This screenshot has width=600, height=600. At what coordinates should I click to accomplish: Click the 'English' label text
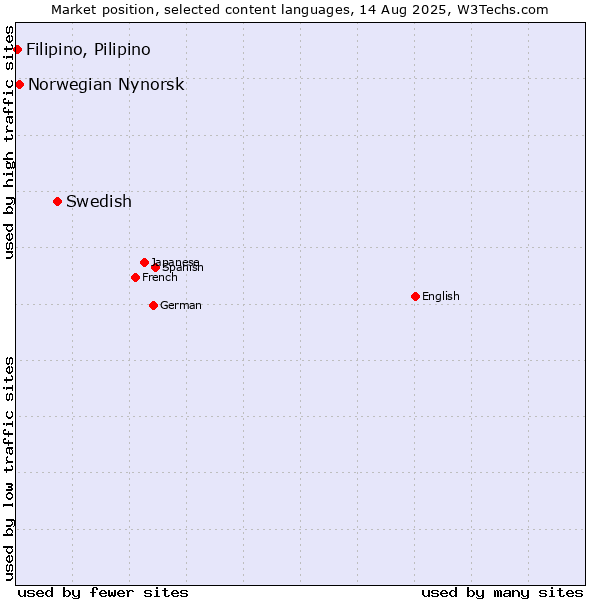441,297
